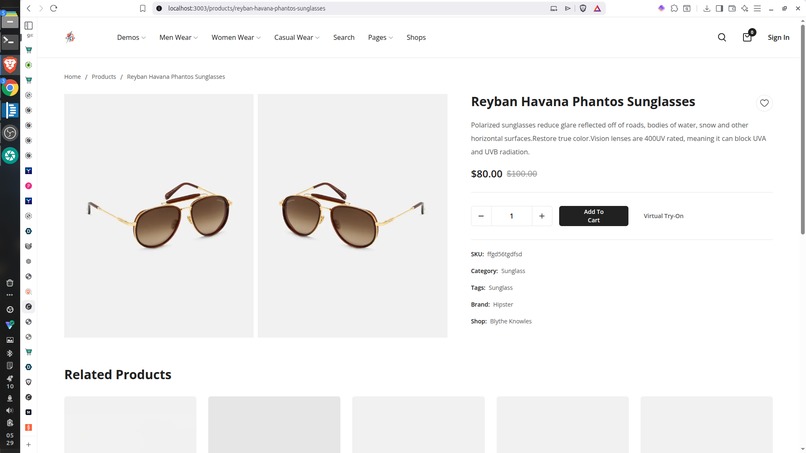Click the Bluetooth tray icon
Image resolution: width=806 pixels, height=453 pixels.
click(10, 353)
